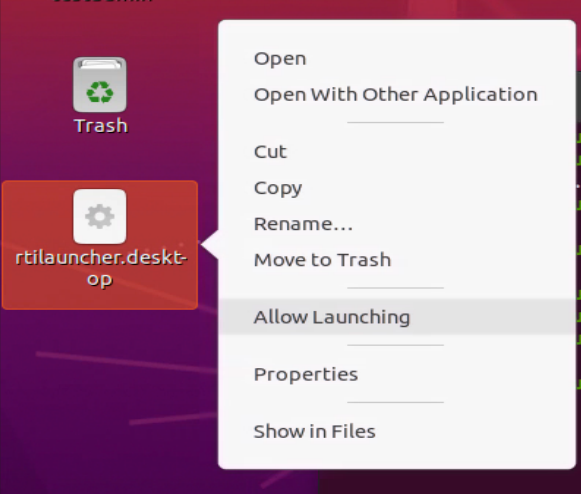The width and height of the screenshot is (581, 494).
Task: Click the rtilauncher.desktop gear icon
Action: pos(100,216)
